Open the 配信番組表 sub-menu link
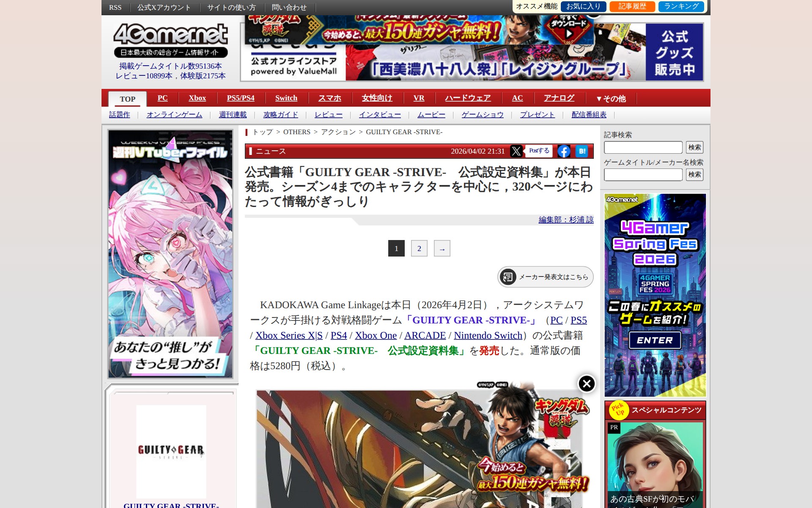812x508 pixels. pos(589,115)
